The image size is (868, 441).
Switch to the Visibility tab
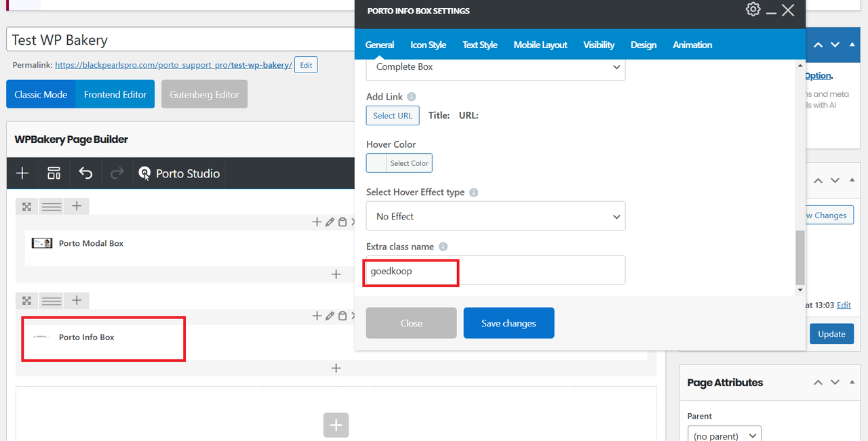599,45
